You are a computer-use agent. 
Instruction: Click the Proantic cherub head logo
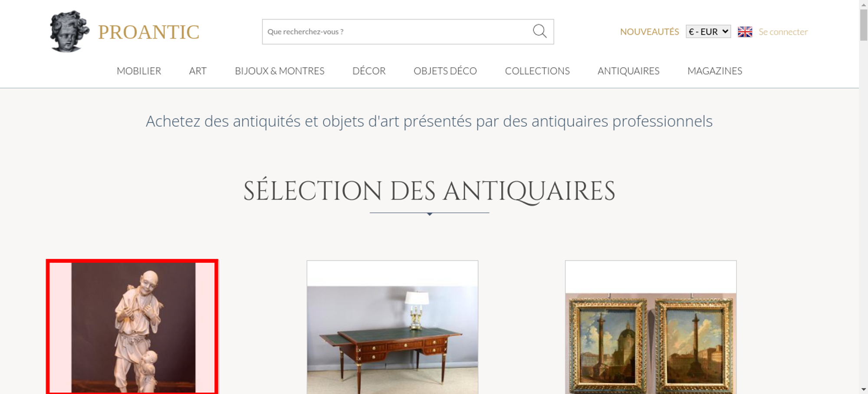tap(69, 32)
